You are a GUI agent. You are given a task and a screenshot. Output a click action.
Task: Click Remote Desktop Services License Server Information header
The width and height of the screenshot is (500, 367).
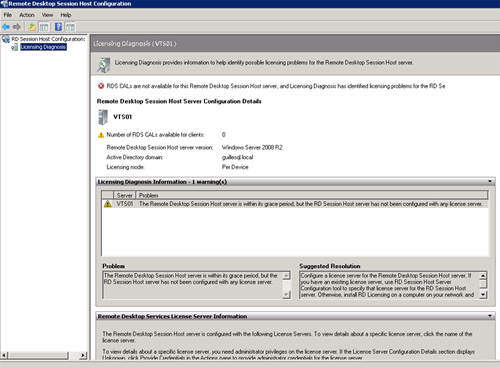click(295, 316)
